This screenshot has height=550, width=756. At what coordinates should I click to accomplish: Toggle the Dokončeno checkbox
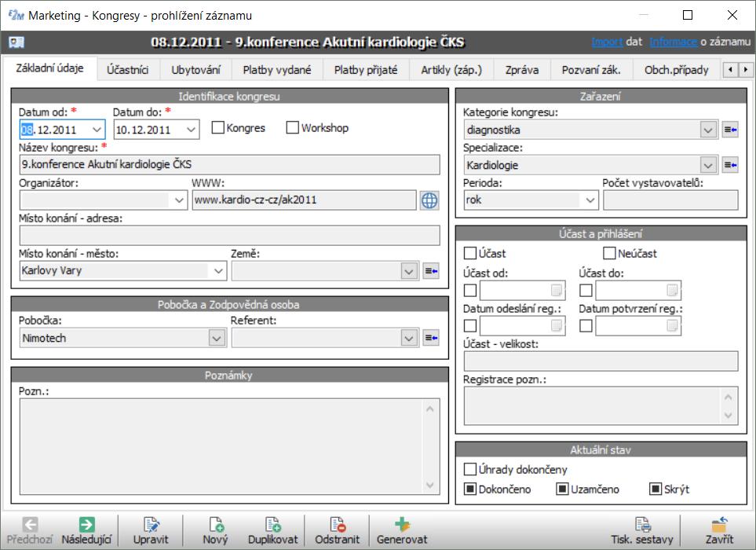469,489
